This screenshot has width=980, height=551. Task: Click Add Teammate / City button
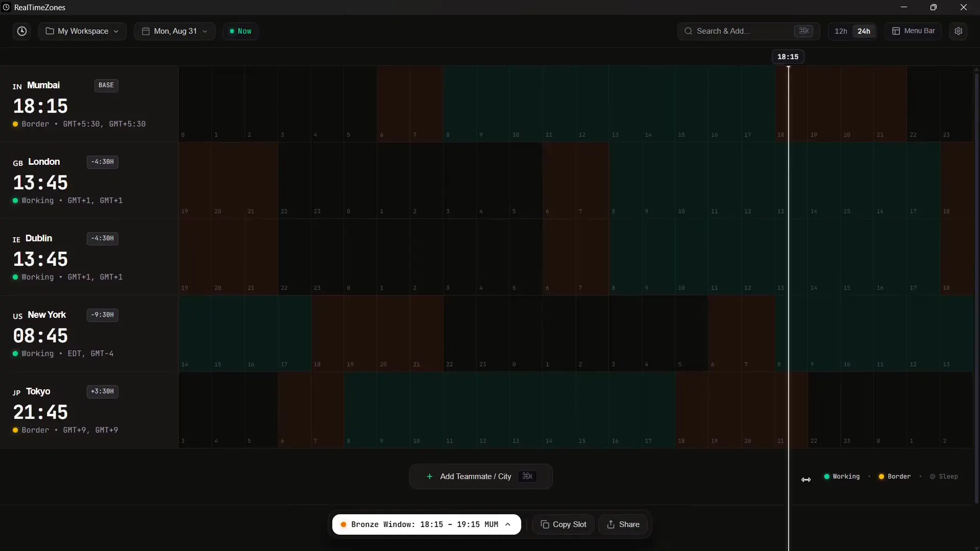(481, 477)
